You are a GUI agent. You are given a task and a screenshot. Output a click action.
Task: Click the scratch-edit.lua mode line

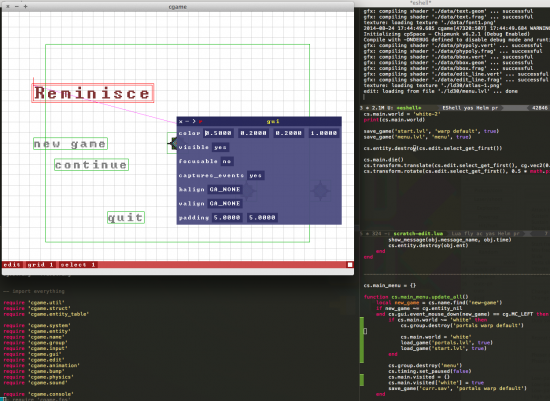(x=455, y=233)
